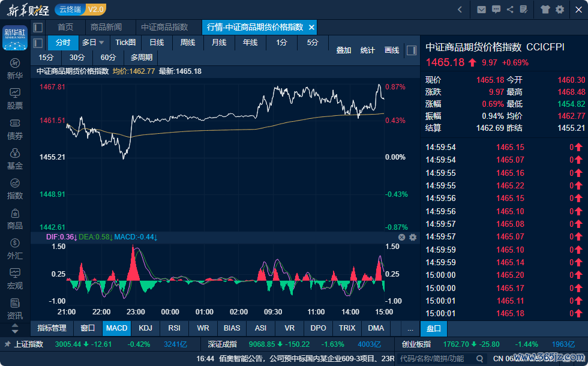Select the 年线 yearly chart
Image resolution: width=588 pixels, height=366 pixels.
[x=250, y=43]
